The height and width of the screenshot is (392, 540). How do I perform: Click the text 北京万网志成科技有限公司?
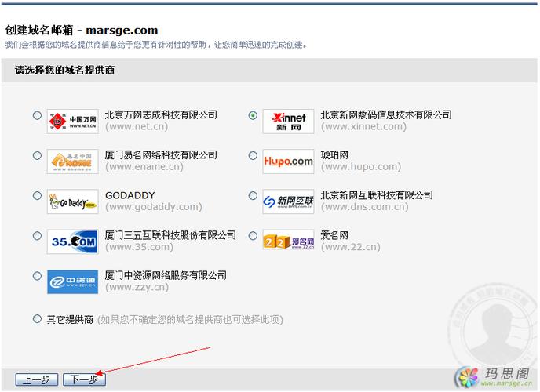pos(161,114)
